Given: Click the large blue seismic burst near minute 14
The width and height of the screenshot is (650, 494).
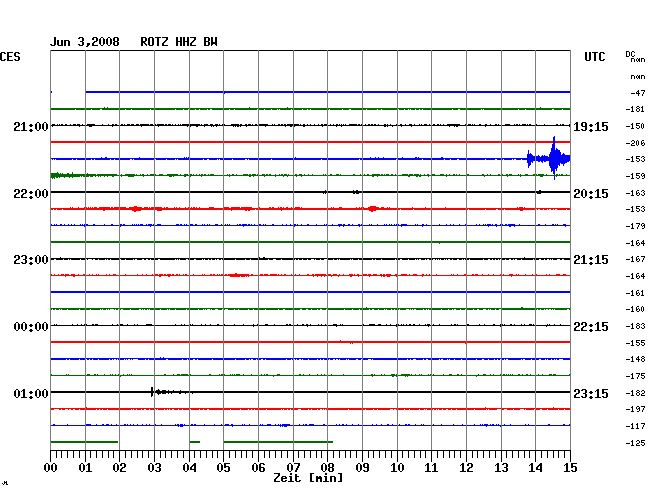Looking at the screenshot, I should click(549, 158).
